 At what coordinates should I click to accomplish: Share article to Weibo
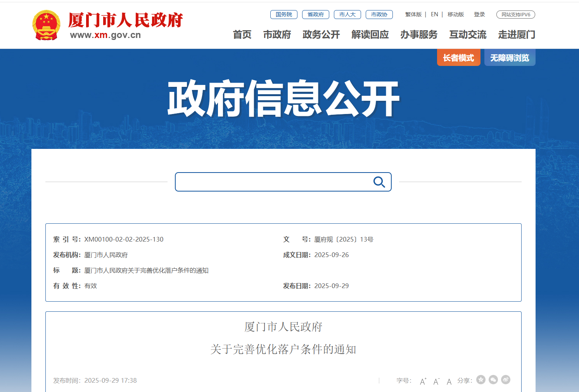coord(506,380)
